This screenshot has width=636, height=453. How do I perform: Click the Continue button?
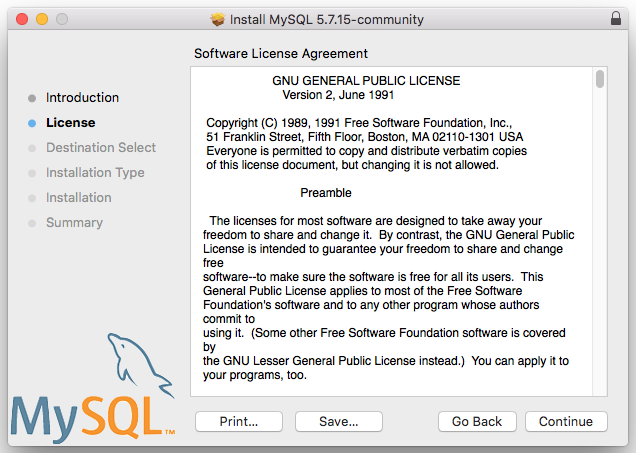coord(565,421)
